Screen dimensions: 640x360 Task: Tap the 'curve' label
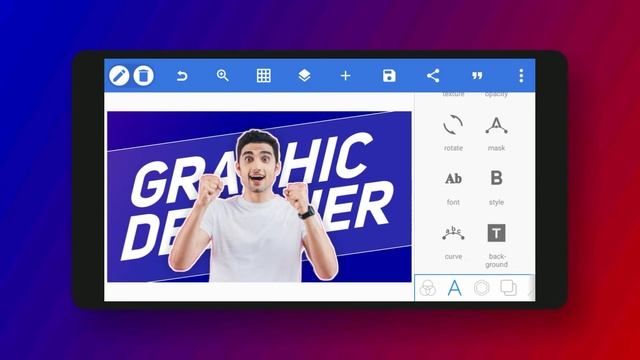tap(453, 257)
